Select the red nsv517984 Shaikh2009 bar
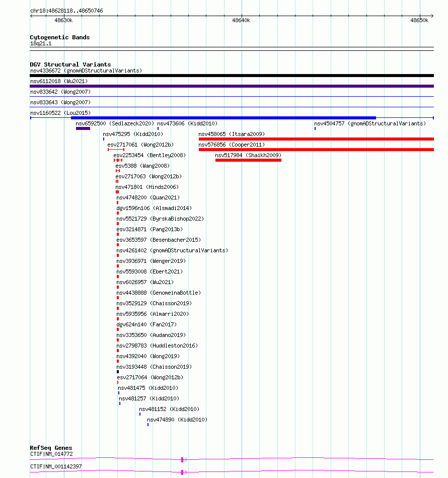Viewport: 448px width, 478px height. coord(248,160)
